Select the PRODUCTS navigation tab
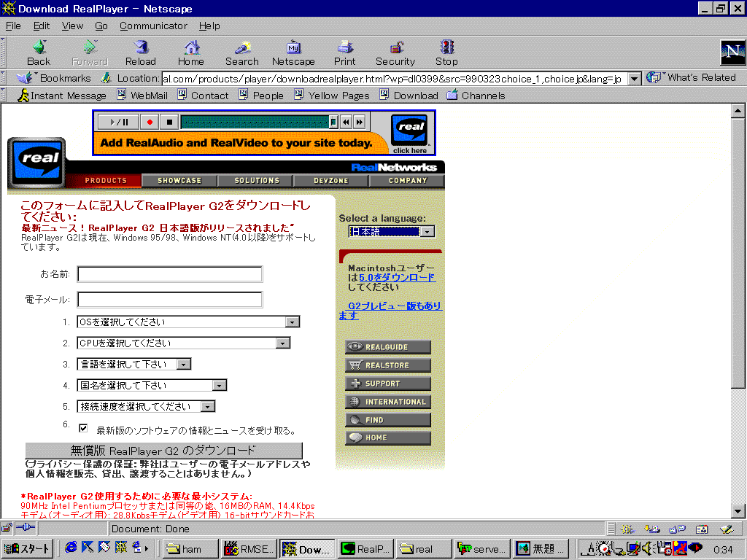The image size is (747, 560). point(106,181)
